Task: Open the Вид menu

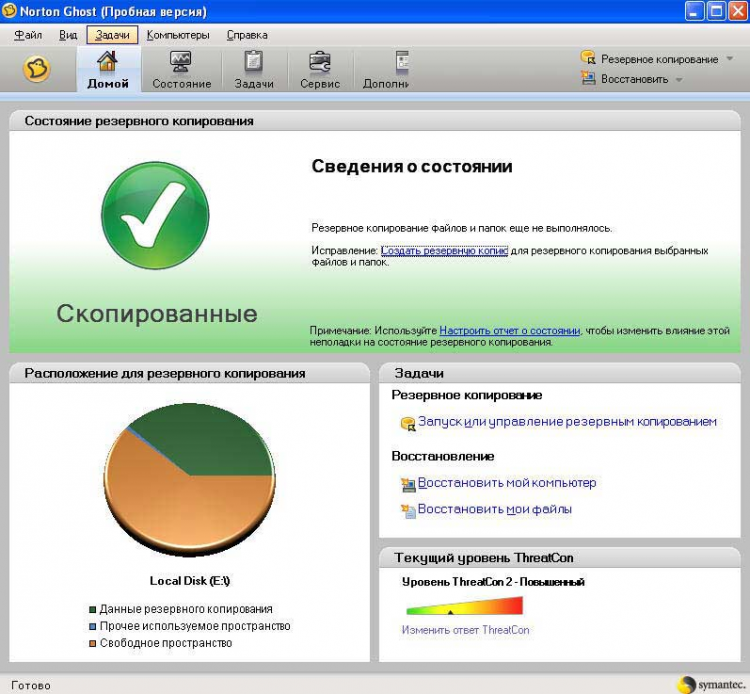Action: 68,35
